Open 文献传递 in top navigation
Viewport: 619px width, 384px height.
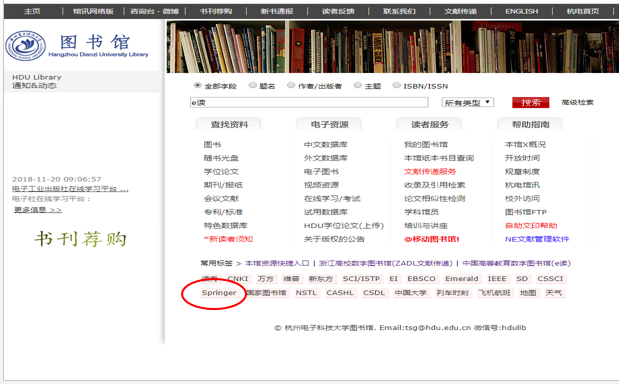click(x=460, y=11)
